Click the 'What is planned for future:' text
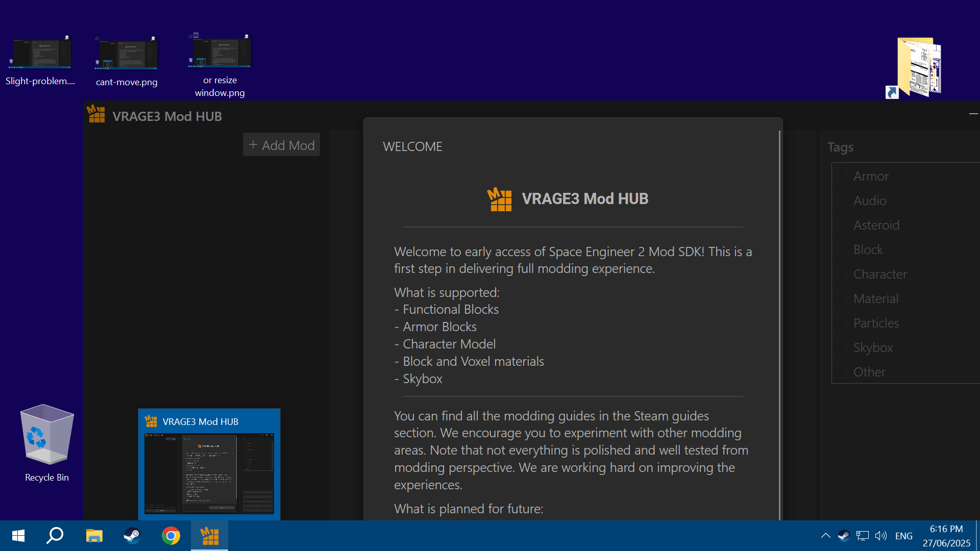This screenshot has width=980, height=551. [x=469, y=509]
